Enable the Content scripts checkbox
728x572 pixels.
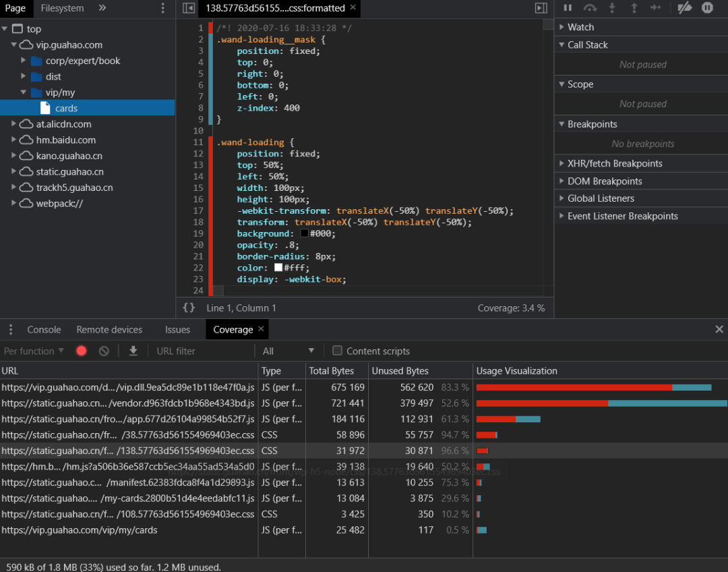[338, 351]
